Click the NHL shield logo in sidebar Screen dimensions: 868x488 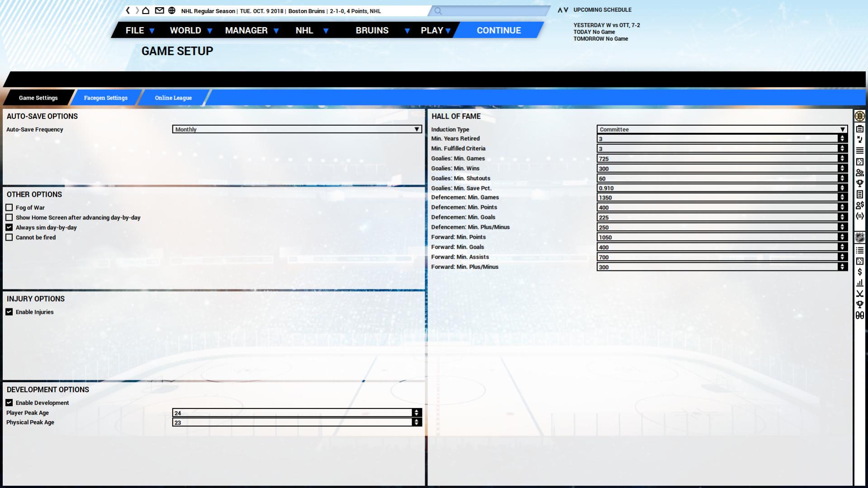point(859,237)
